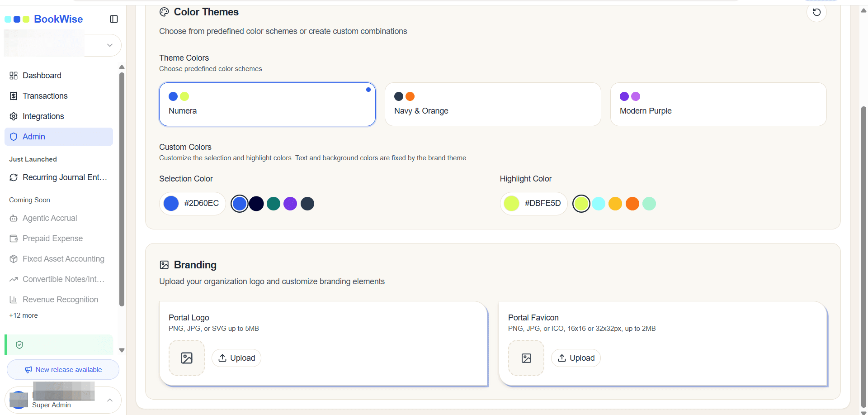Screen dimensions: 868x415
Task: Click the sidebar scroll down arrow
Action: (122, 350)
